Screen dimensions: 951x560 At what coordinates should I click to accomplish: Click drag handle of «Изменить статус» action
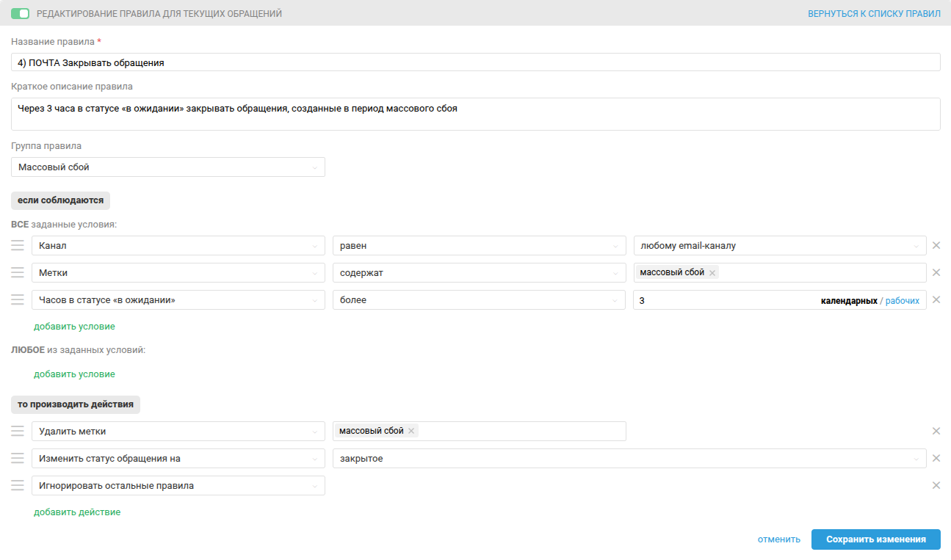18,459
